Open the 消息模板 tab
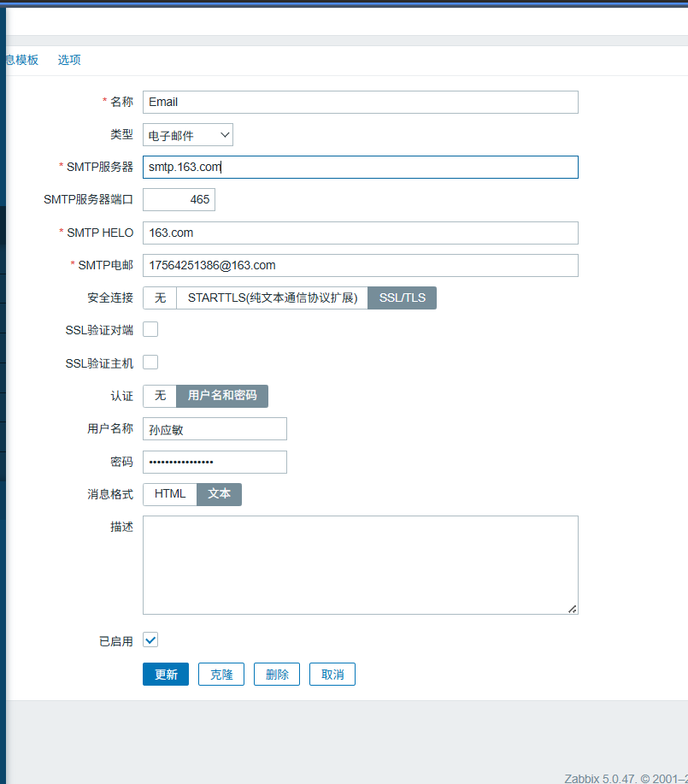The image size is (688, 784). (22, 60)
